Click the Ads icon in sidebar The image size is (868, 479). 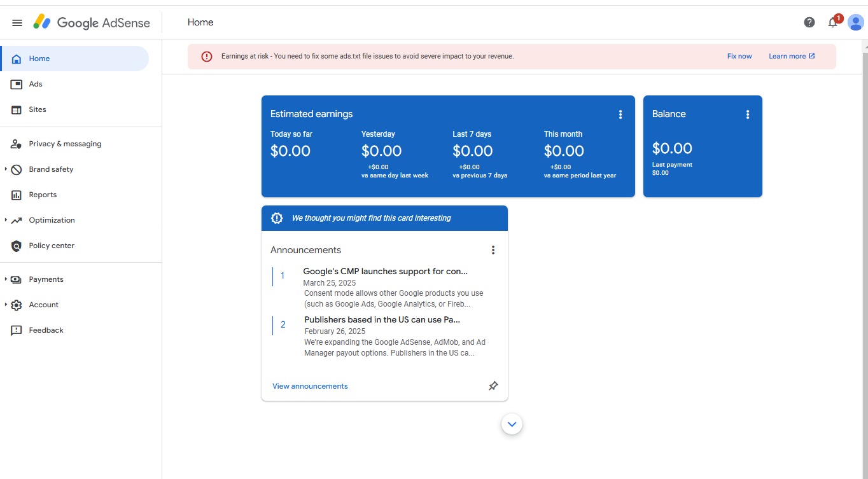17,84
